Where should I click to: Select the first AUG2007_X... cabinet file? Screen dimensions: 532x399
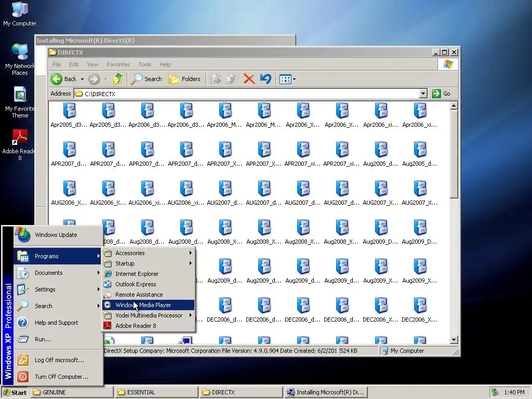(381, 193)
